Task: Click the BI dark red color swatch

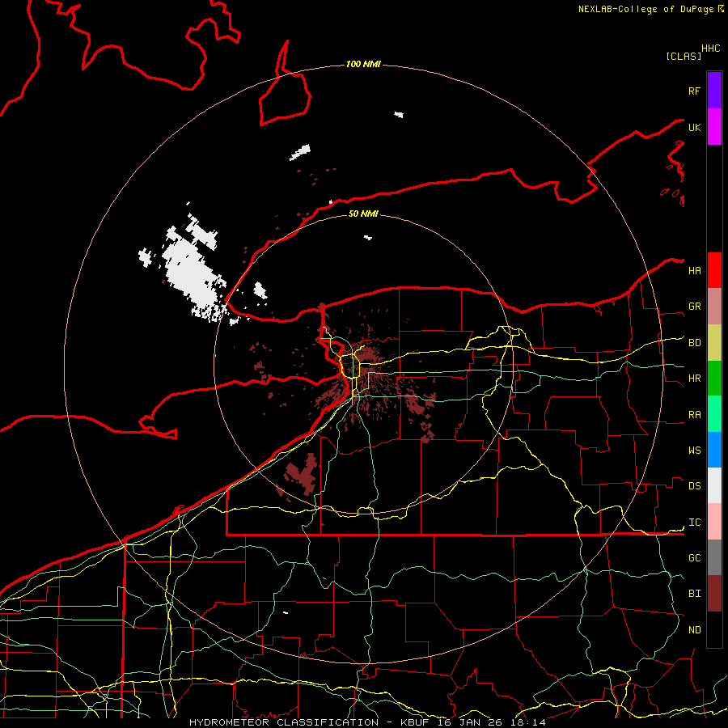Action: point(714,594)
